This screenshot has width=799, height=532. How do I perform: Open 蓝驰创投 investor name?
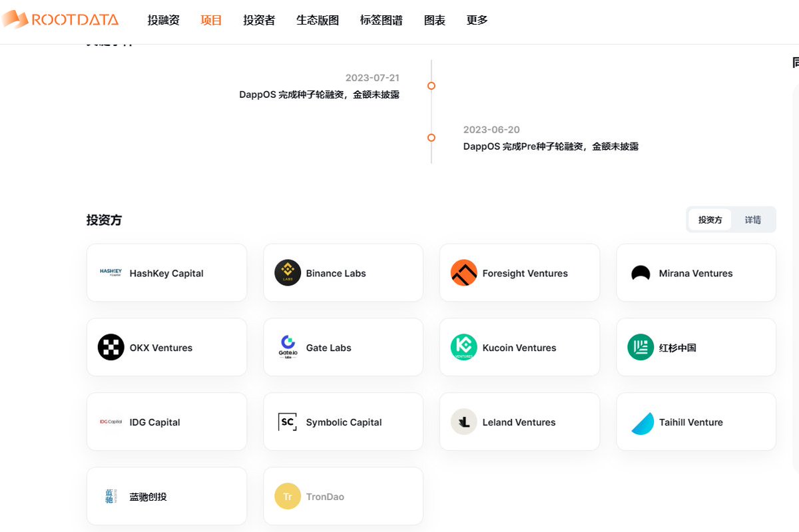pos(148,497)
